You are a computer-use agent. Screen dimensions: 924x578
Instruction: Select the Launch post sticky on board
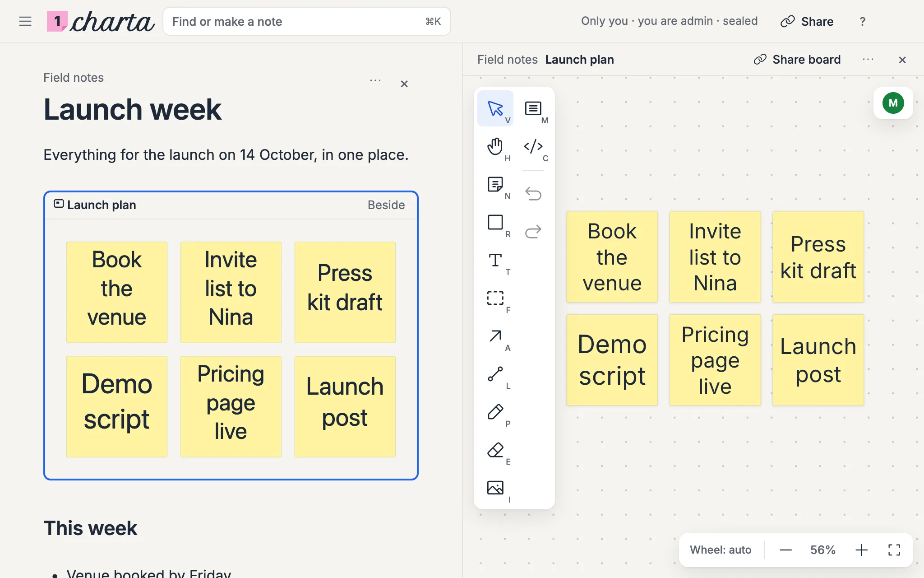point(818,360)
